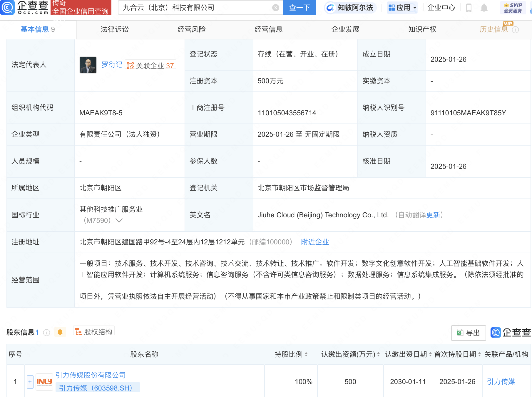The height and width of the screenshot is (397, 532).
Task: Switch to 知识产权 tab
Action: 422,29
